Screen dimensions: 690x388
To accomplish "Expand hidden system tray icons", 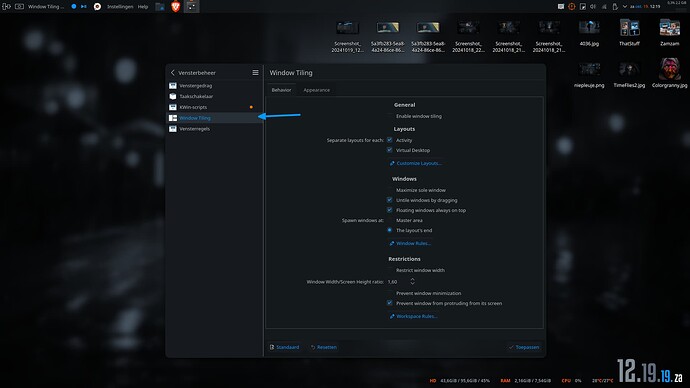I will pyautogui.click(x=624, y=7).
